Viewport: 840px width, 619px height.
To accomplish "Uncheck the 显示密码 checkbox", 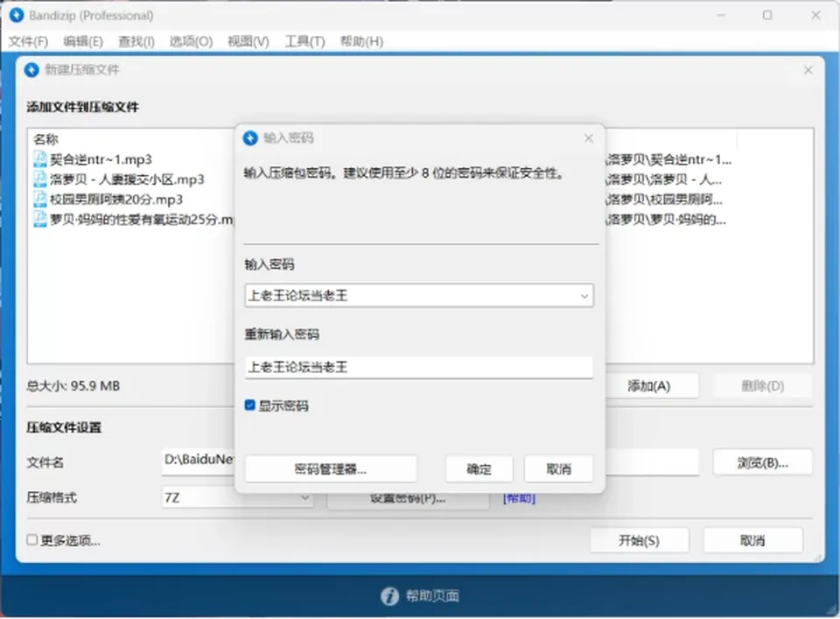I will tap(249, 405).
